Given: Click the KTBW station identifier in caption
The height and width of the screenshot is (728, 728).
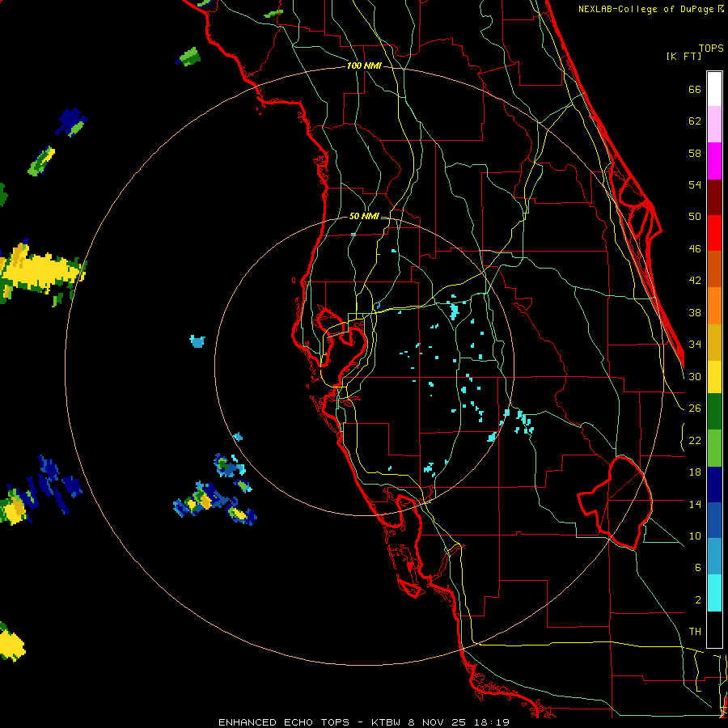Looking at the screenshot, I should (x=386, y=722).
